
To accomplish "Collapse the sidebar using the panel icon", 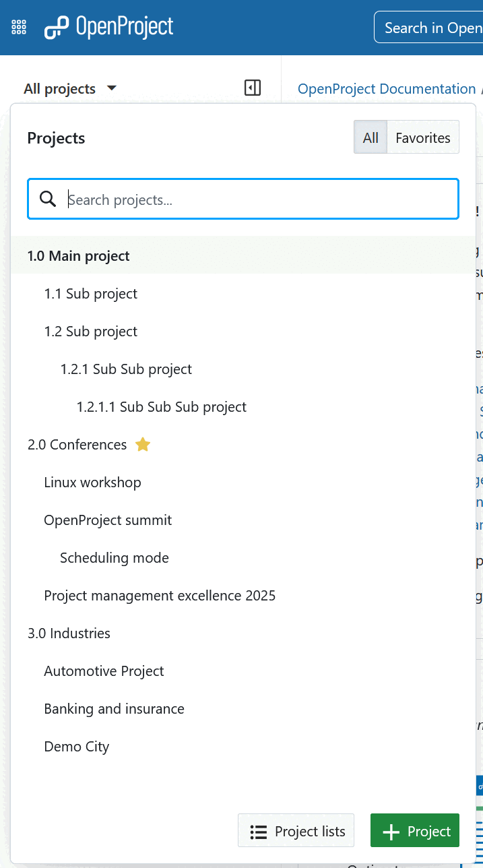I will (252, 88).
